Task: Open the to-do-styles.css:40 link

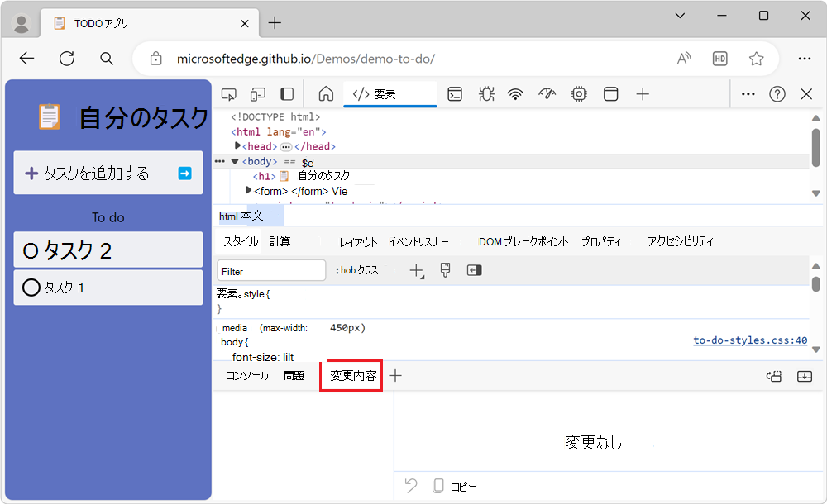Action: (x=751, y=340)
